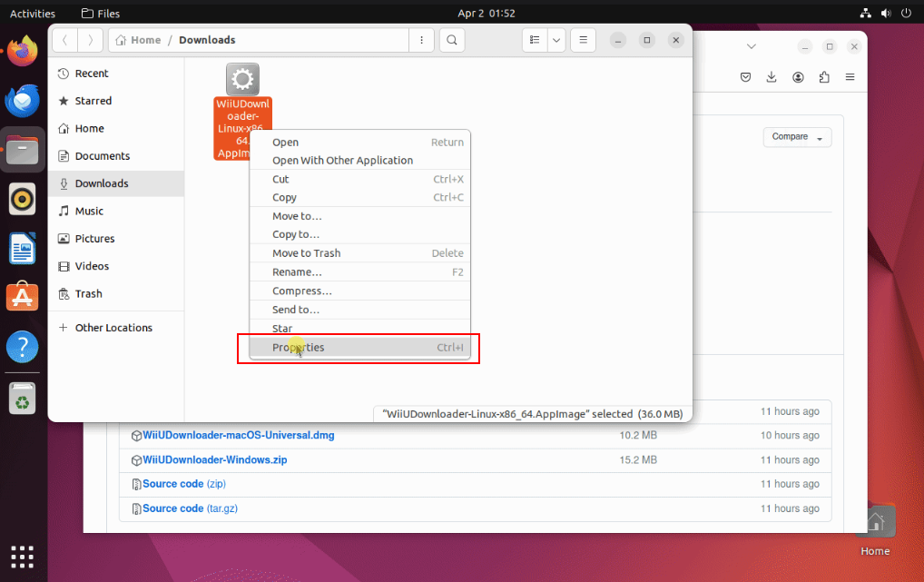Open the Compare dropdown button
Image resolution: width=924 pixels, height=582 pixels.
797,137
